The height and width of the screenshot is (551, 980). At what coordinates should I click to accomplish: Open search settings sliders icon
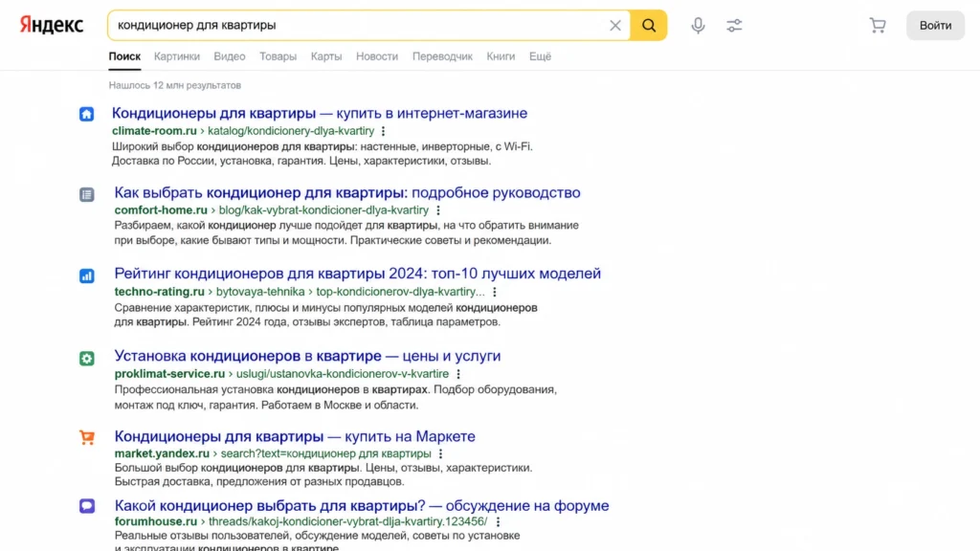point(734,26)
